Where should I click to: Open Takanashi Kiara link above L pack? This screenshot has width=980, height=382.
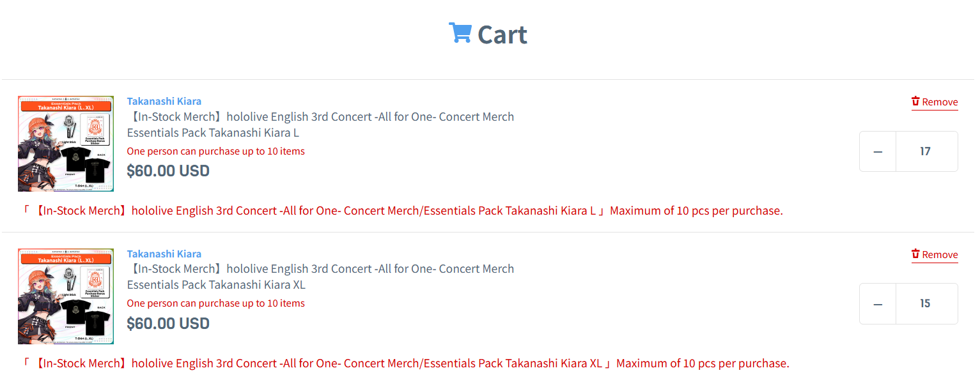(164, 101)
